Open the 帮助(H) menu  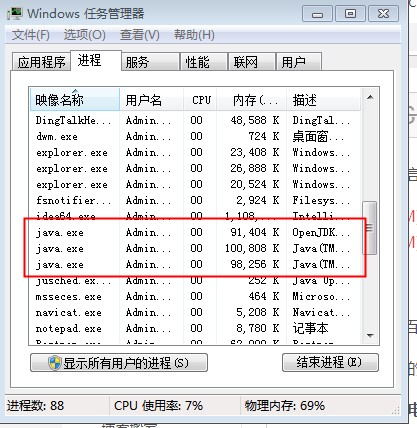(x=194, y=35)
